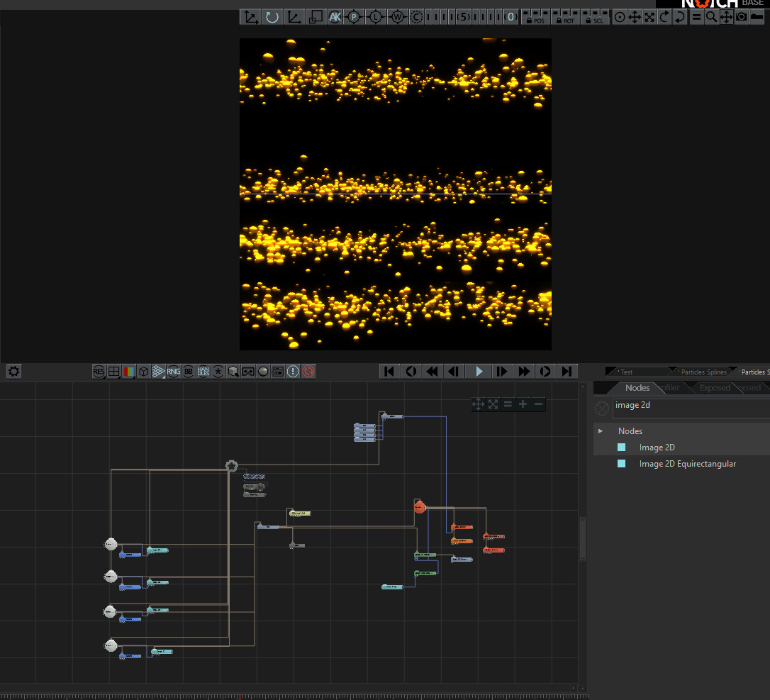Viewport: 770px width, 700px height.
Task: Step forward one frame
Action: [x=502, y=372]
